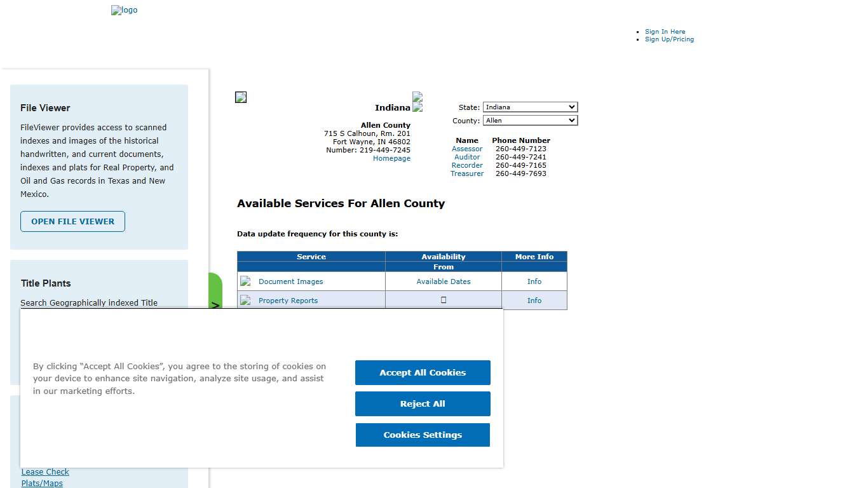Open the County dropdown showing Allen
This screenshot has height=488, width=868.
(x=530, y=120)
